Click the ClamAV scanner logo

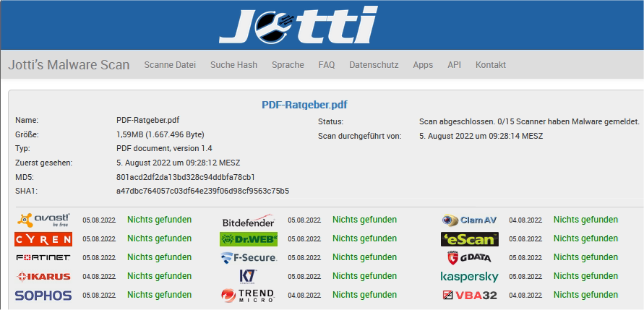click(x=469, y=220)
